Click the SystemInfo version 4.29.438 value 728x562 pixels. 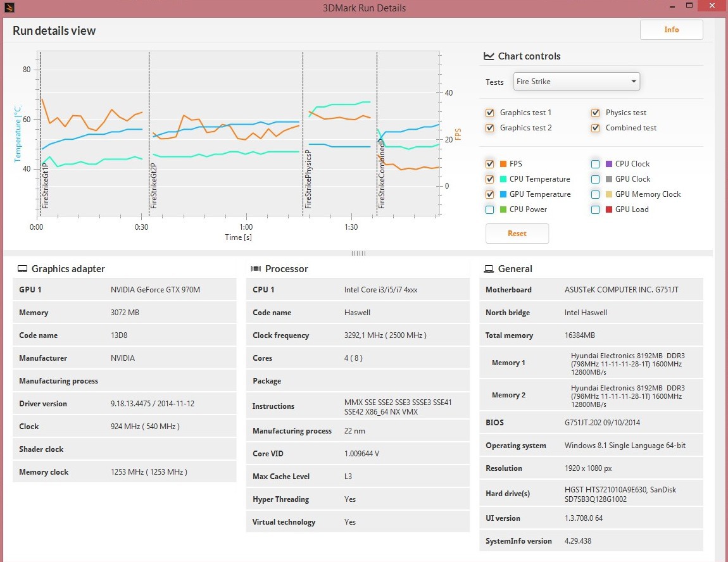click(x=578, y=541)
